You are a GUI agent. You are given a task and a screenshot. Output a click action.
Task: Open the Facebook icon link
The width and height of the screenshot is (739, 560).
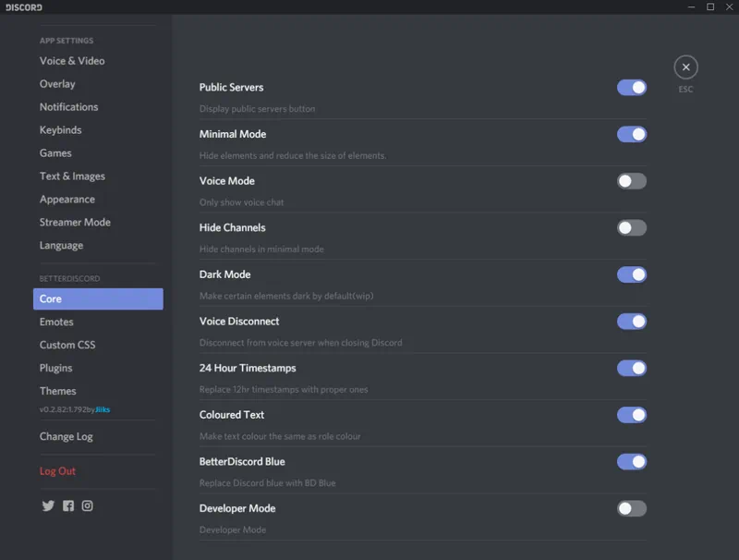pos(68,506)
